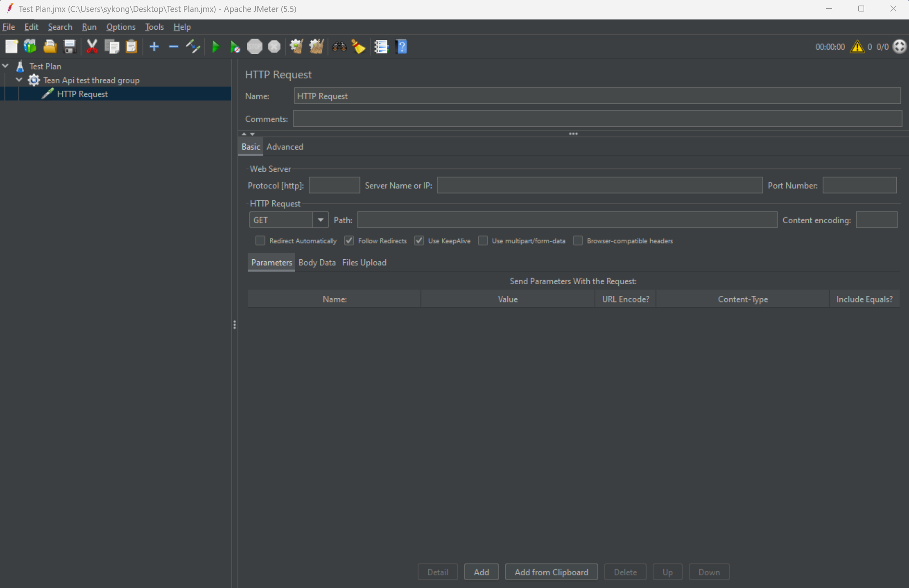909x588 pixels.
Task: Switch to the Body Data tab
Action: [317, 263]
